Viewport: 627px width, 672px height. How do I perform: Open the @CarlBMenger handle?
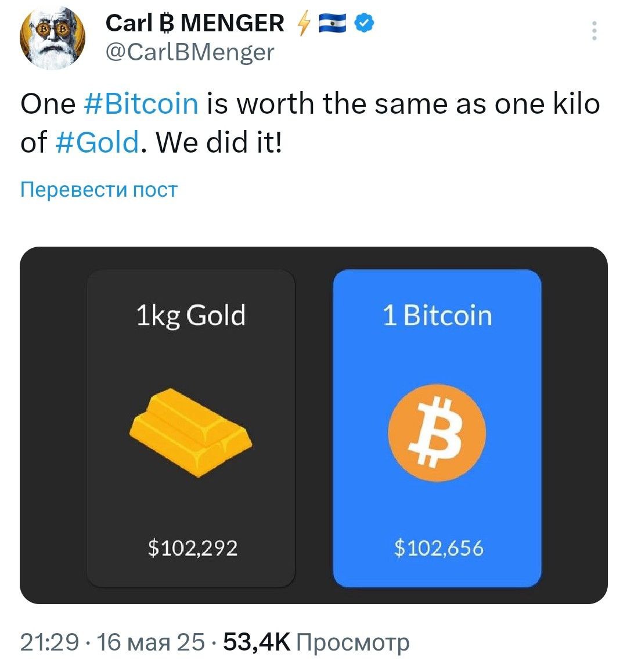[190, 53]
